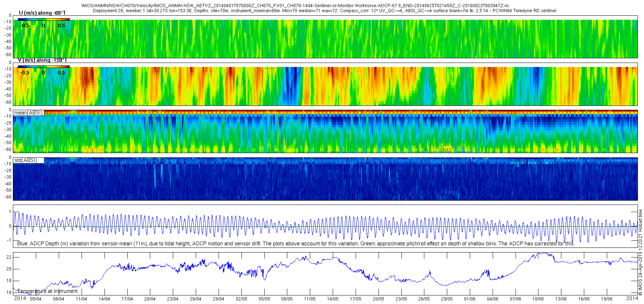This screenshot has width=644, height=304.
Task: Click the 'Temperature at instrument' label
Action: click(x=48, y=291)
